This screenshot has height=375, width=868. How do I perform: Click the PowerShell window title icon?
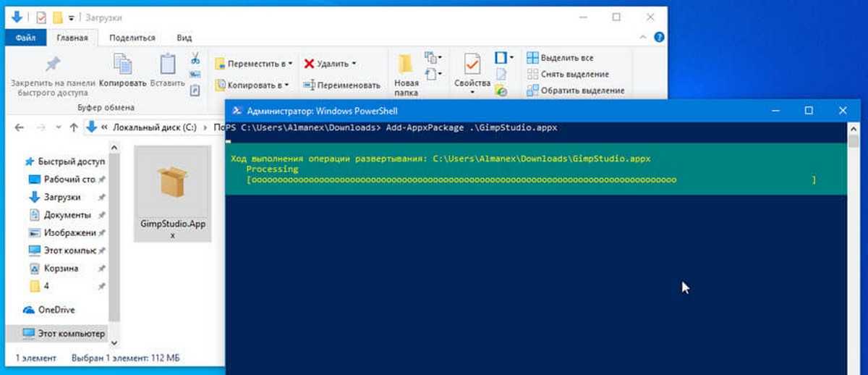click(x=236, y=111)
